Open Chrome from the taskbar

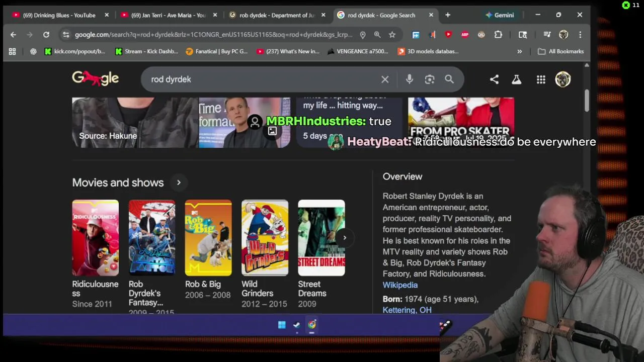tap(312, 325)
